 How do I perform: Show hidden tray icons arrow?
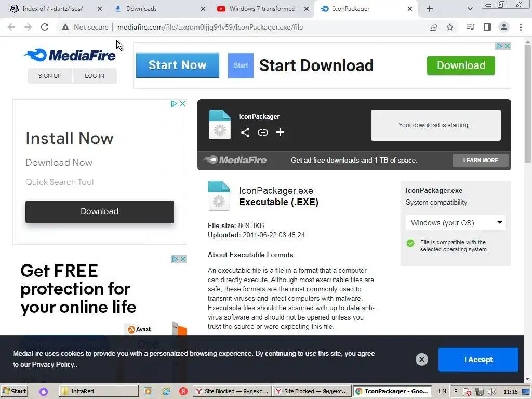[x=456, y=391]
